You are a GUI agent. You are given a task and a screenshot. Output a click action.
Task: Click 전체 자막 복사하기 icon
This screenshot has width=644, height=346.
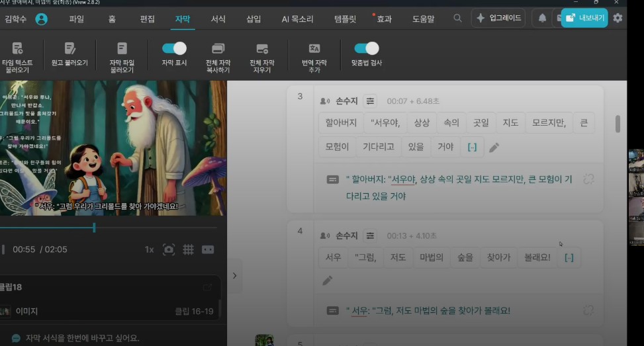pyautogui.click(x=218, y=49)
